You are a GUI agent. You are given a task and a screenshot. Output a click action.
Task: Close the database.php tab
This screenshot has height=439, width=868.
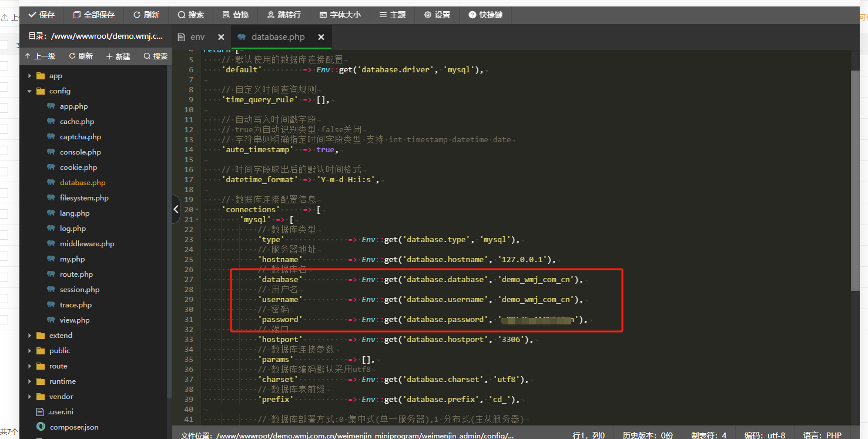coord(321,37)
